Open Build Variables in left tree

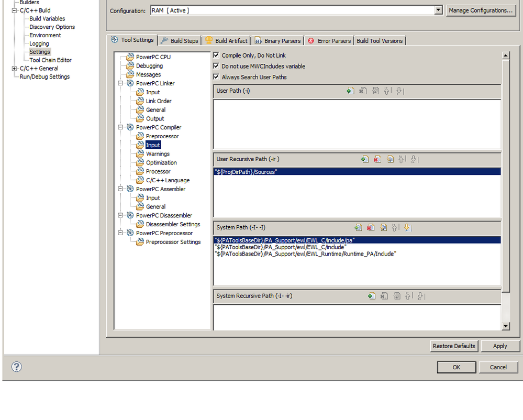[x=47, y=19]
